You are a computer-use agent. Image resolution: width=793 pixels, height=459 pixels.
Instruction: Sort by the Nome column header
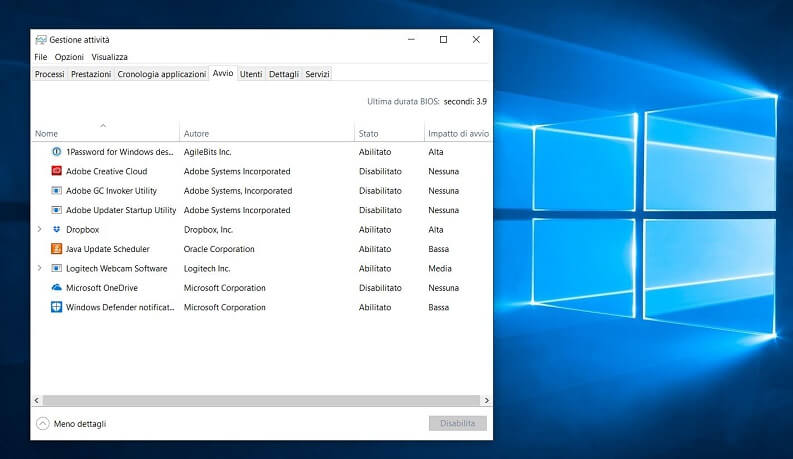[104, 133]
